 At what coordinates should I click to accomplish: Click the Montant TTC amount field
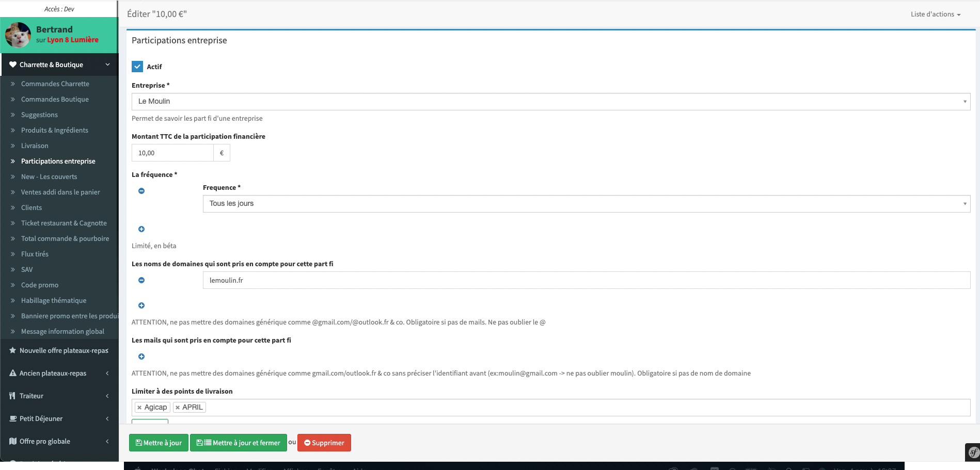pyautogui.click(x=172, y=153)
